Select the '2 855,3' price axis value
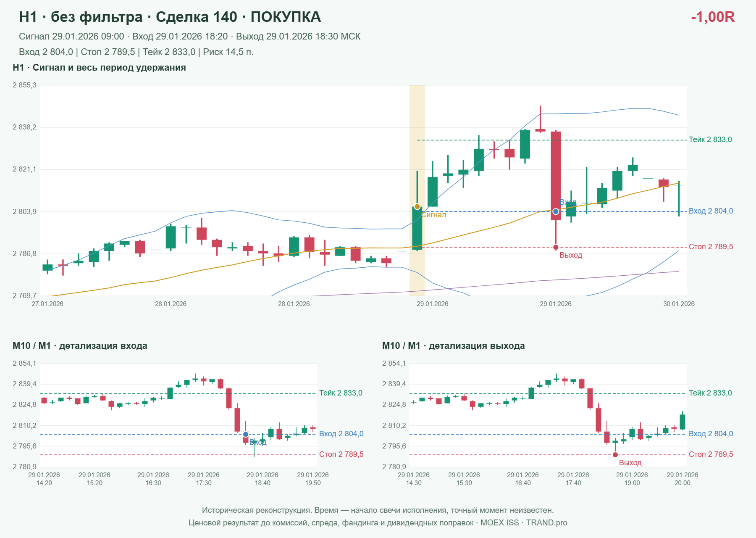This screenshot has width=756, height=538. point(24,85)
